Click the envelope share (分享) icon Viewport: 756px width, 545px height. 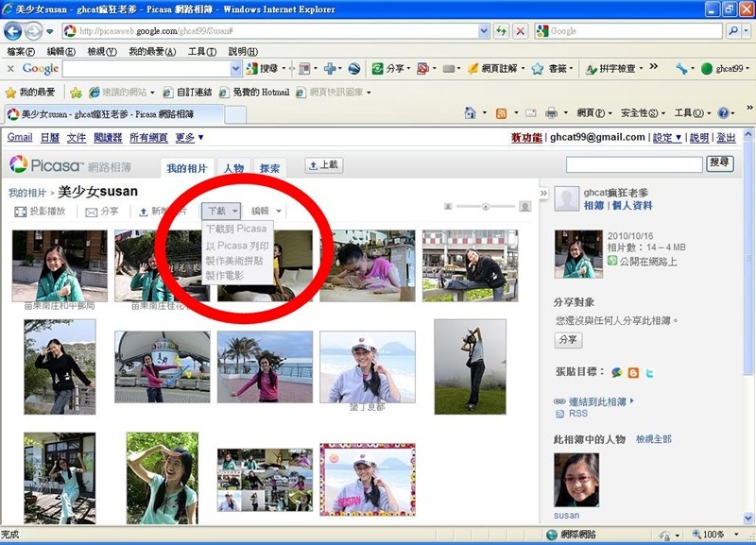pos(92,212)
